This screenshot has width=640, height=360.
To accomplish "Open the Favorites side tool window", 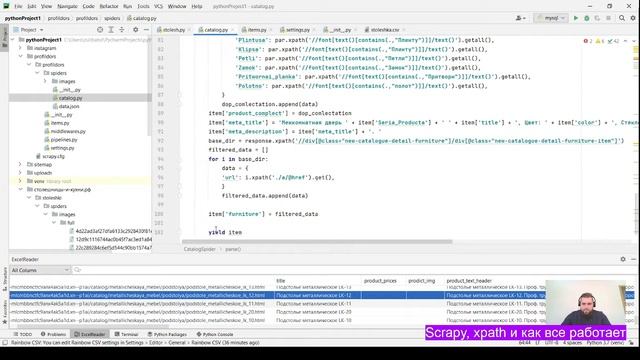I will (5, 313).
